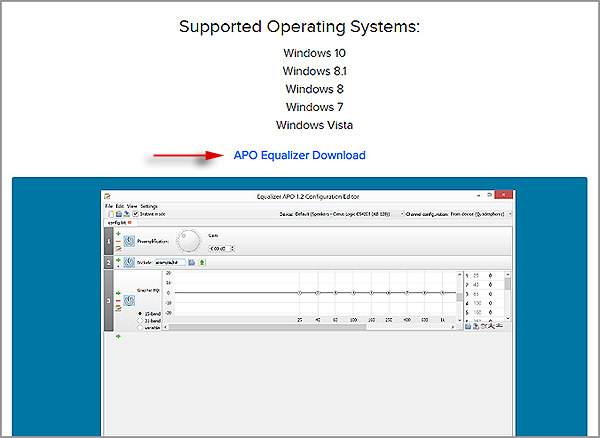Click the graph horizontal scrollbar right arrow
Screen dimensions: 600x438
tap(453, 327)
